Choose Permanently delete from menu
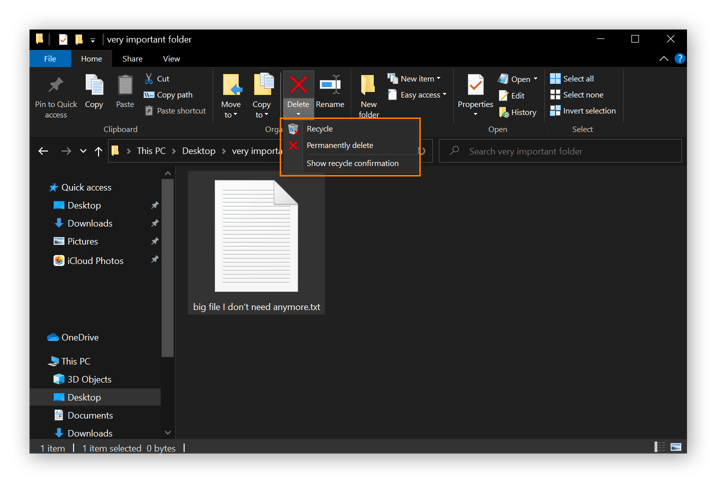This screenshot has height=483, width=716. pos(339,146)
